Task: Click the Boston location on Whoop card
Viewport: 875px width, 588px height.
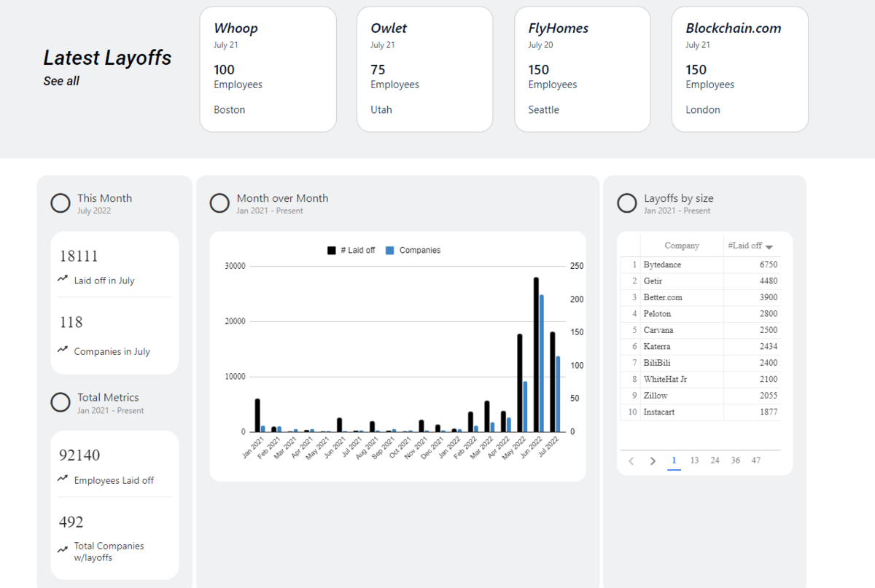Action: point(230,110)
